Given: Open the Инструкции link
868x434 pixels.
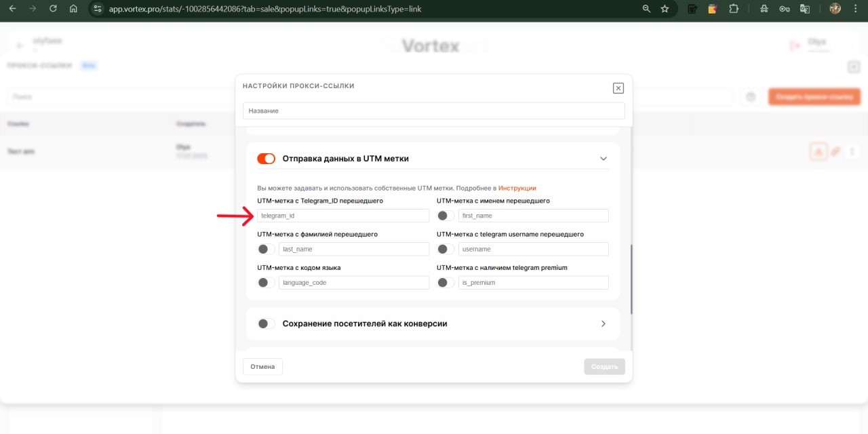Looking at the screenshot, I should (x=517, y=188).
